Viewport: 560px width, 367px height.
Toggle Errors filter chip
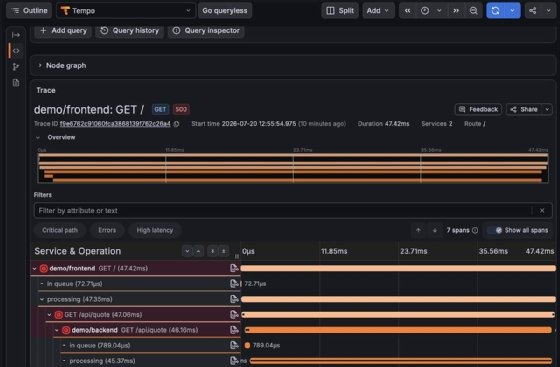107,230
